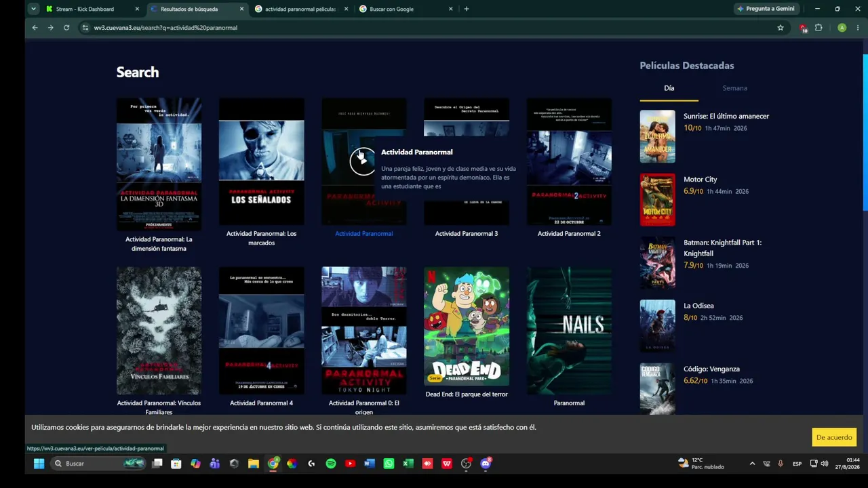Click Pregunta a Gemini button
Image resolution: width=868 pixels, height=488 pixels.
(x=765, y=9)
